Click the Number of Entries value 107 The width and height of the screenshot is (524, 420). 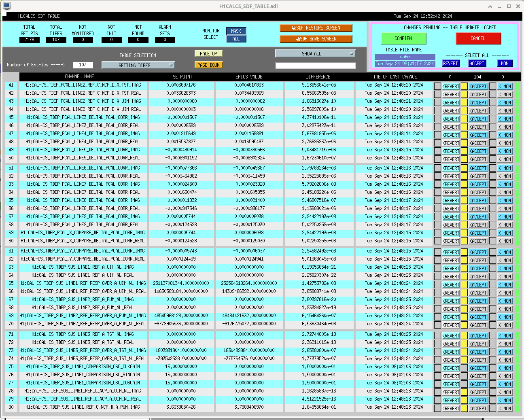coord(83,65)
